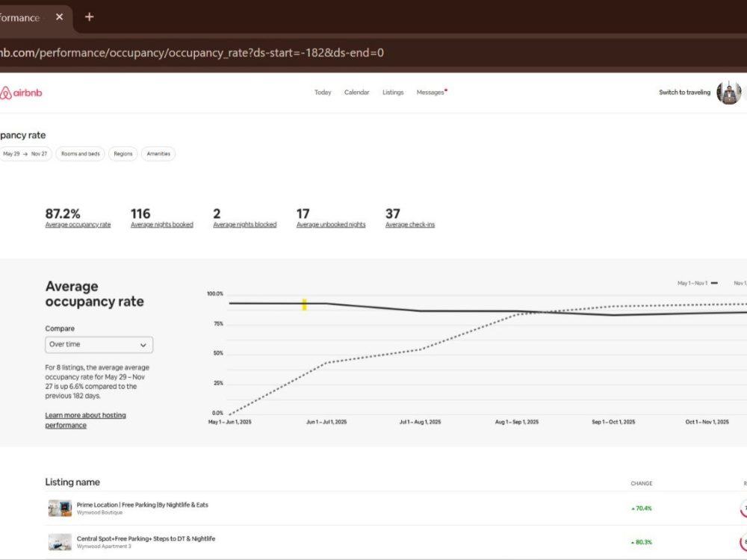Click Oct 1 – Nov 1, 2025 axis label
Viewport: 747px width, 560px height.
tap(707, 422)
